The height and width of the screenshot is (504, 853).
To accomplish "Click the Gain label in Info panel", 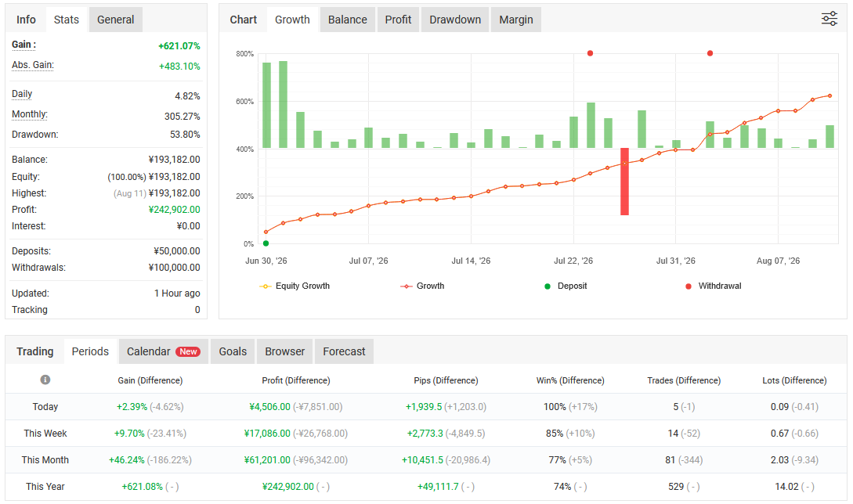I will pyautogui.click(x=23, y=45).
